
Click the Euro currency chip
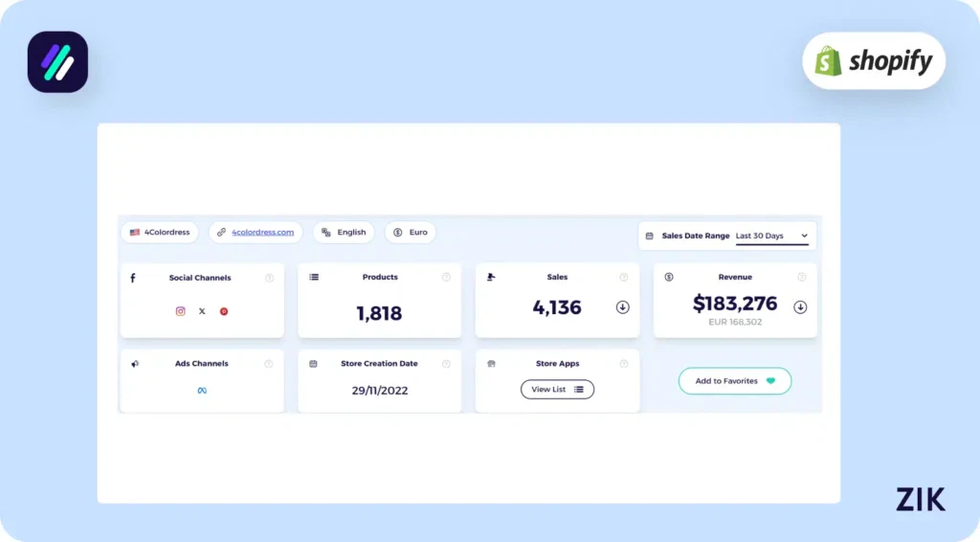point(411,232)
